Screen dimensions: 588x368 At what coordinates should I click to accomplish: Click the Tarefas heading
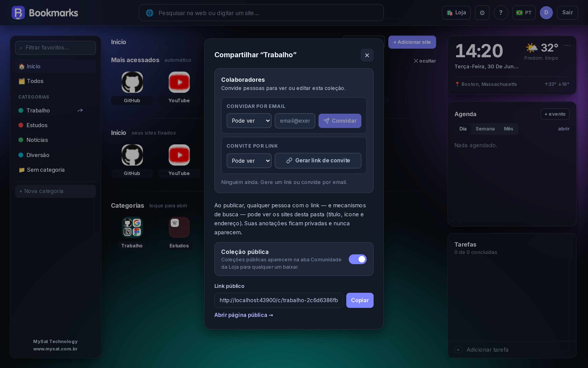465,244
